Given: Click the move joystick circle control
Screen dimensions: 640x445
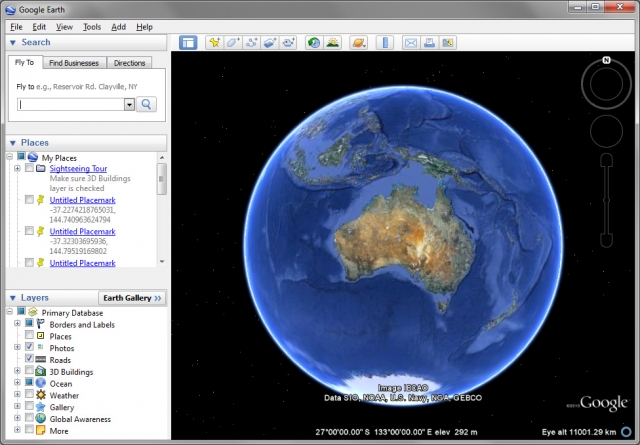Looking at the screenshot, I should pyautogui.click(x=607, y=131).
